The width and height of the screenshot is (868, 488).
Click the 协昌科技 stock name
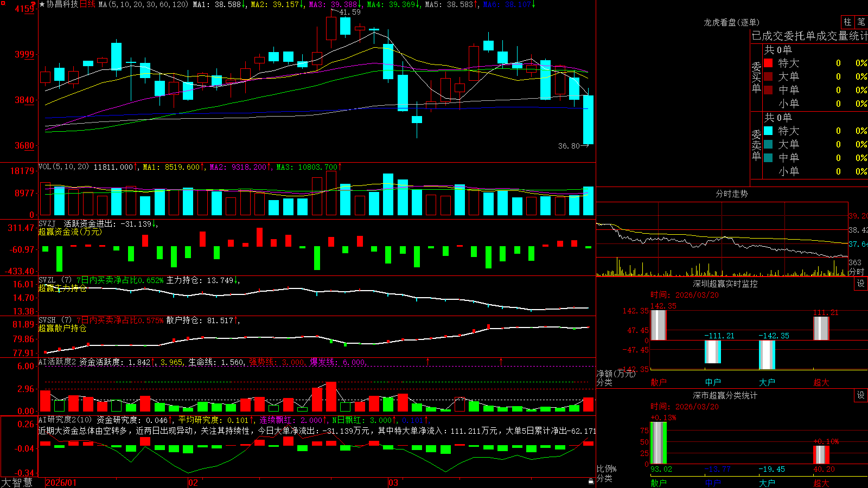62,4
